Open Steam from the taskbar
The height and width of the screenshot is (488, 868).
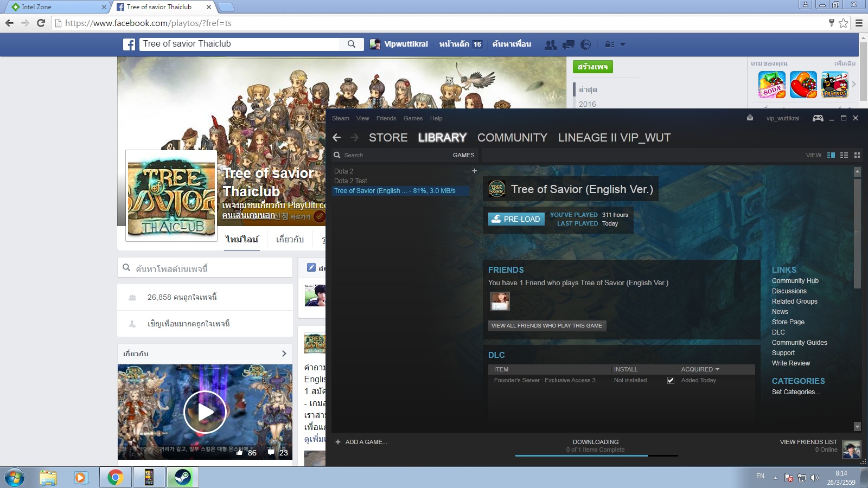pos(183,477)
